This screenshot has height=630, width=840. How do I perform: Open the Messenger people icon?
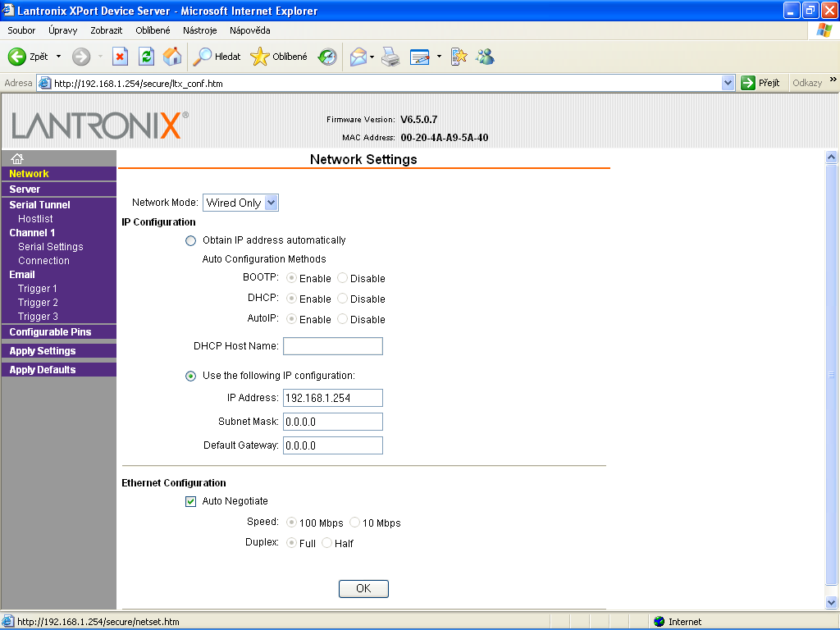486,57
